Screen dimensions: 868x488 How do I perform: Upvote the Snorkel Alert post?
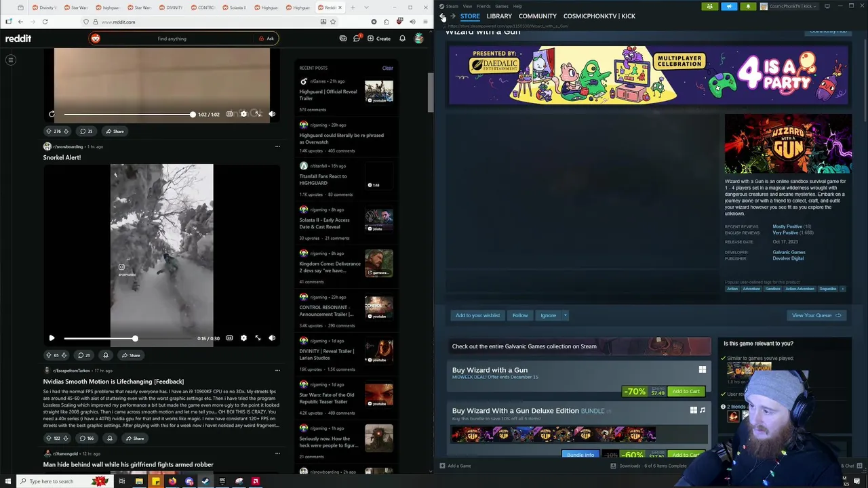[49, 355]
